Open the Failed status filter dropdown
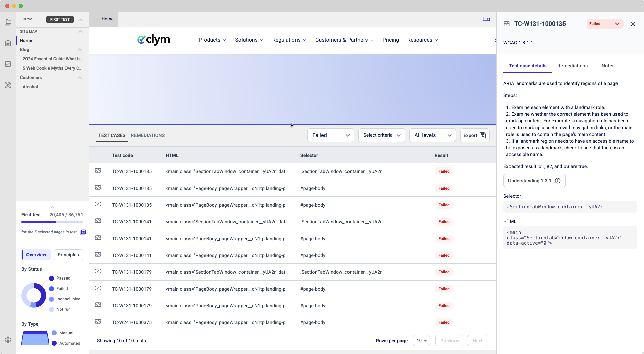The height and width of the screenshot is (354, 644). pos(331,135)
